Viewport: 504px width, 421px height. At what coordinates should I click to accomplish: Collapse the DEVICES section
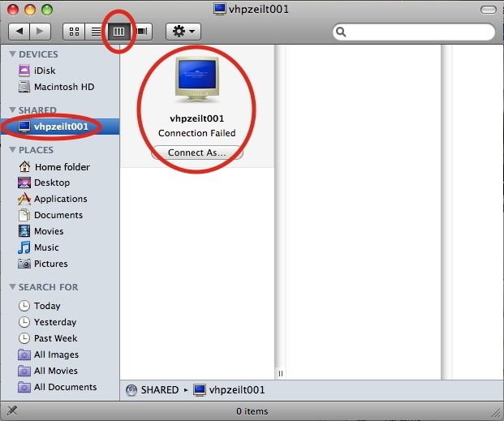click(x=12, y=54)
